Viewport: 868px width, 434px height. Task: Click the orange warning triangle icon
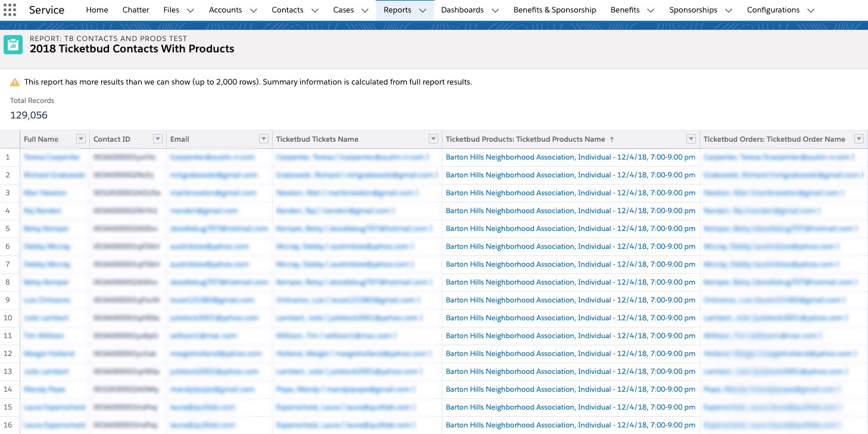(x=15, y=82)
